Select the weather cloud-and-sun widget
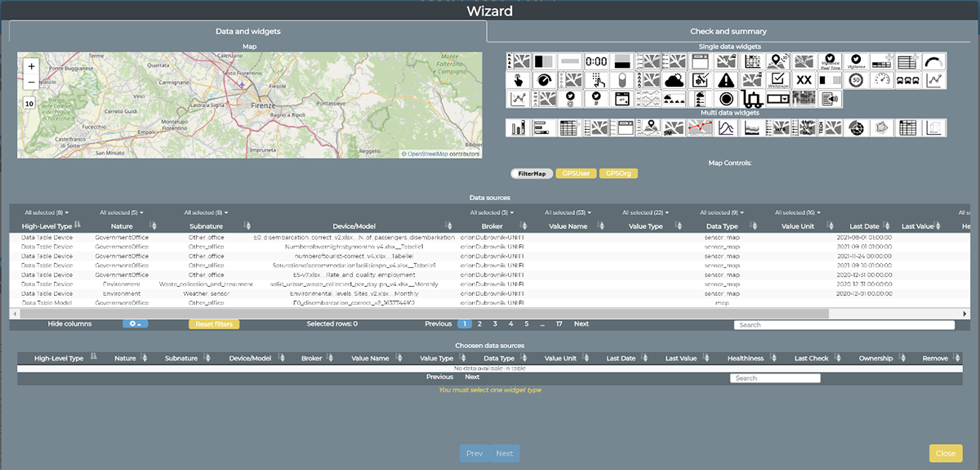 675,80
